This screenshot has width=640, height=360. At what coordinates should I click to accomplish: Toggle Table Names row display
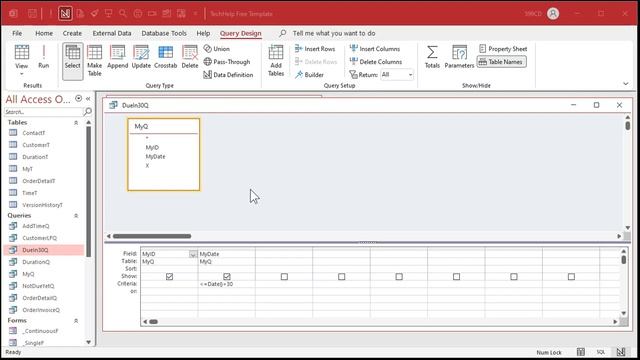(x=502, y=62)
